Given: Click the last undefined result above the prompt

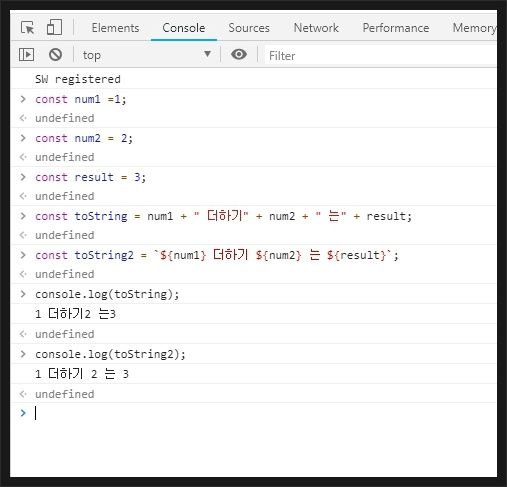Looking at the screenshot, I should point(65,394).
